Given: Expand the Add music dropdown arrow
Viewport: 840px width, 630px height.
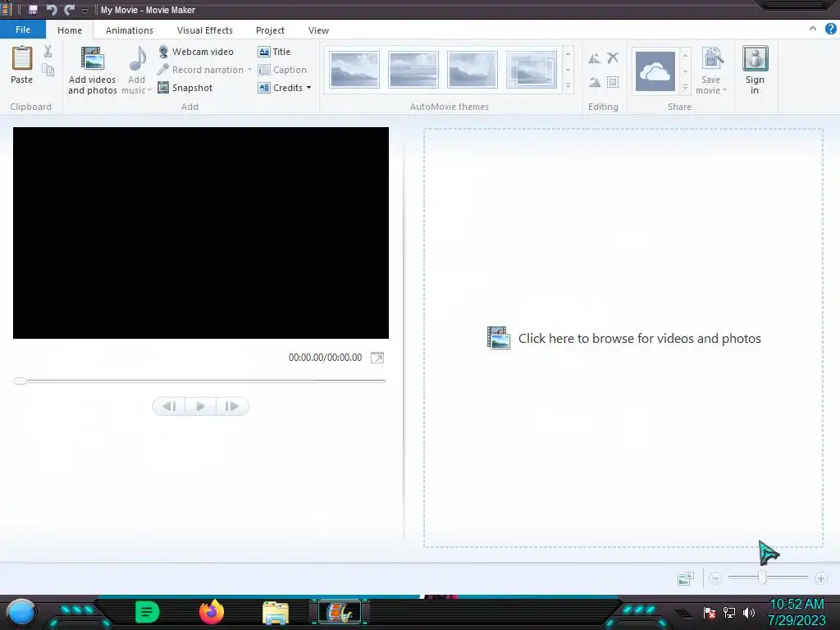Looking at the screenshot, I should [149, 90].
